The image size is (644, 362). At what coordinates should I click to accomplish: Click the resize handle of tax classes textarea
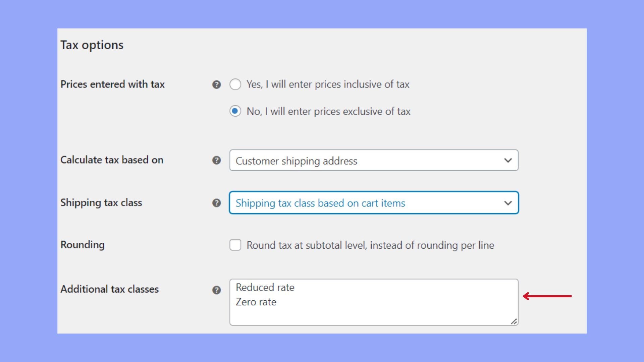pos(514,322)
